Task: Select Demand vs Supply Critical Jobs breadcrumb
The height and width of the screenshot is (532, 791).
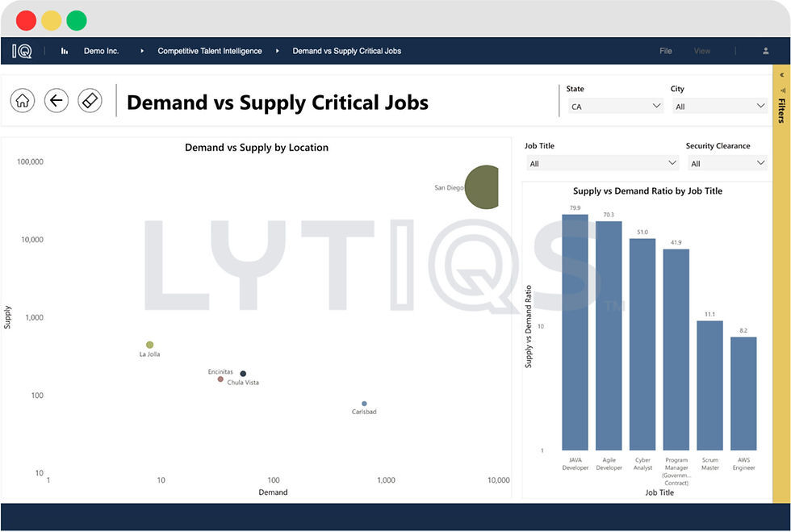Action: tap(346, 51)
